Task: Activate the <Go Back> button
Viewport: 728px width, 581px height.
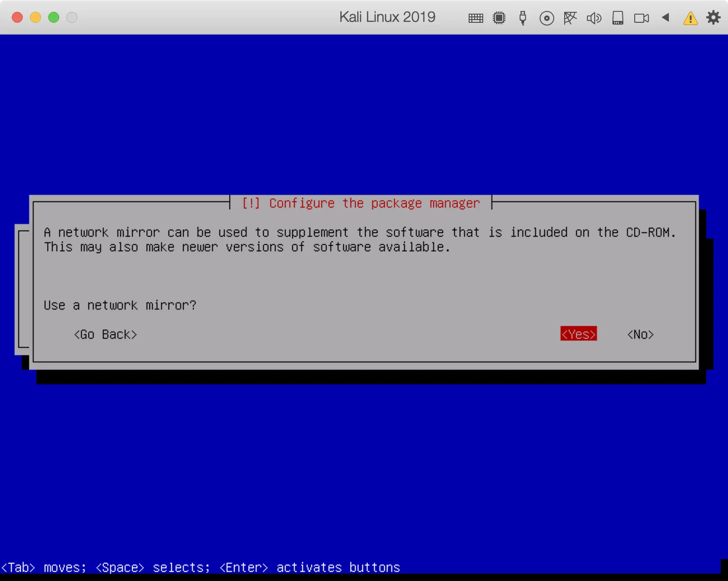Action: [105, 334]
